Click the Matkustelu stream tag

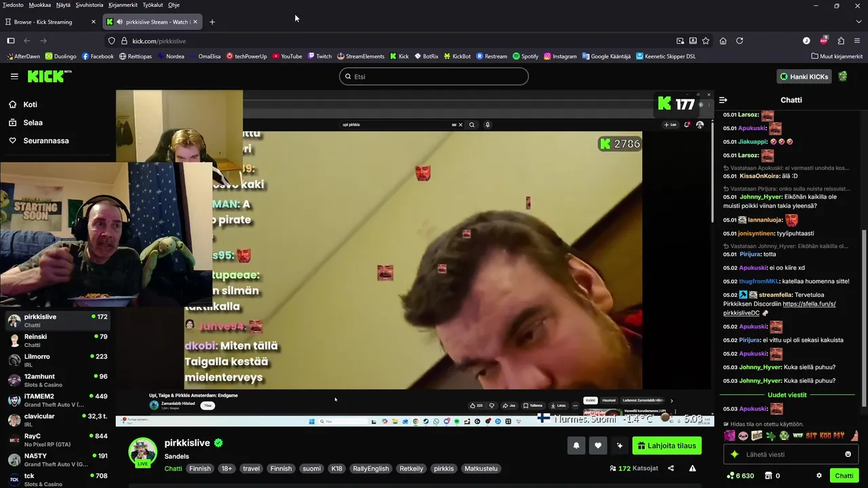coord(481,468)
